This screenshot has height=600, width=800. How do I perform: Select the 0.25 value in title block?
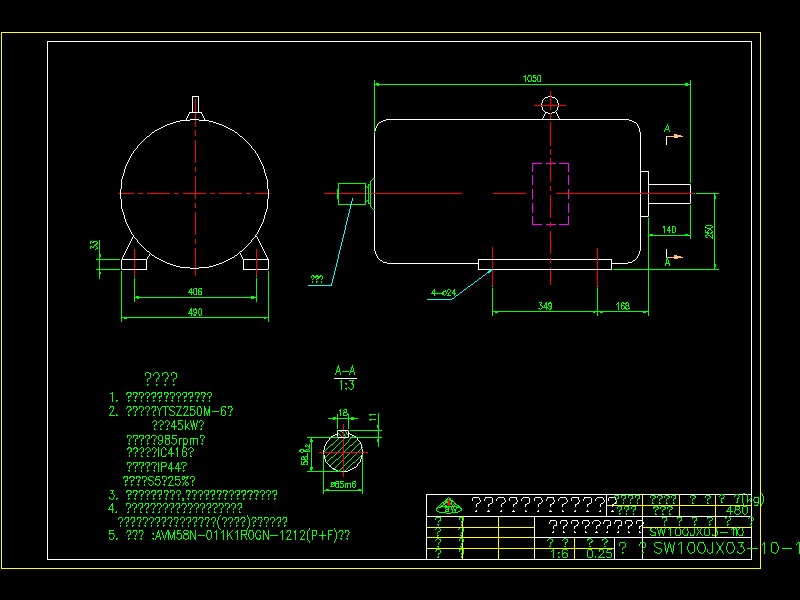(x=599, y=551)
